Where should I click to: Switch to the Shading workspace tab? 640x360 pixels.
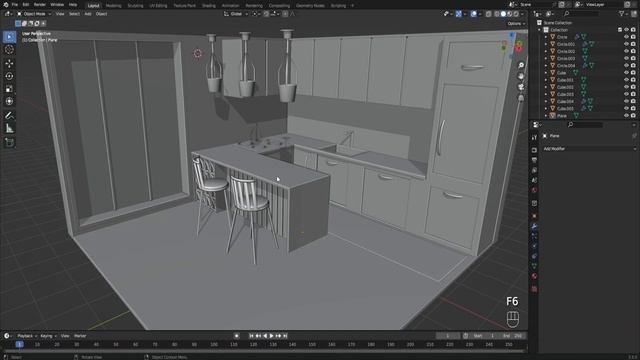point(209,6)
